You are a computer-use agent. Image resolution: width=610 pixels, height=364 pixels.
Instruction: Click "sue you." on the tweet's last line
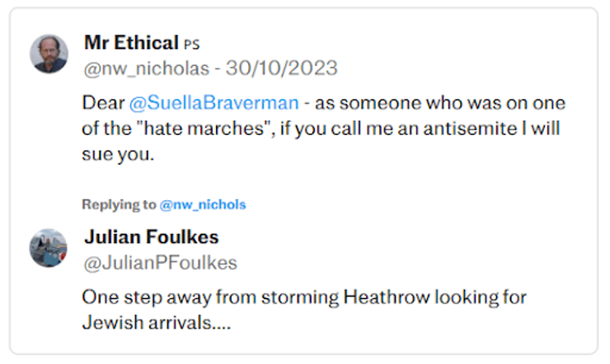pos(118,154)
